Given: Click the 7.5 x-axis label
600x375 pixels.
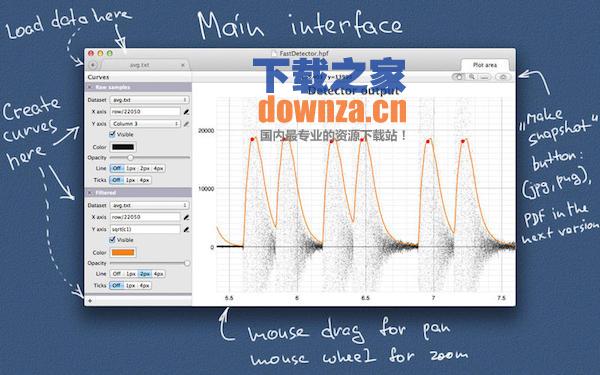Looking at the screenshot, I should [x=501, y=298].
